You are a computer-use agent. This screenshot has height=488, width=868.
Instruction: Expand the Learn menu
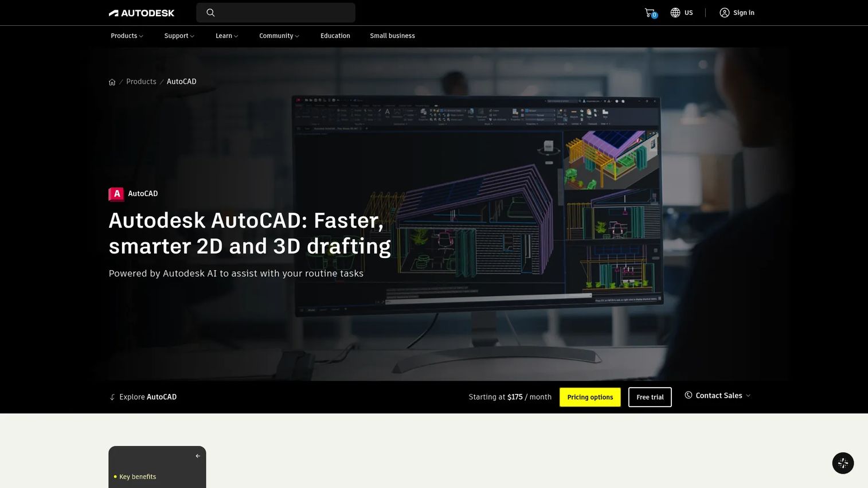[227, 36]
